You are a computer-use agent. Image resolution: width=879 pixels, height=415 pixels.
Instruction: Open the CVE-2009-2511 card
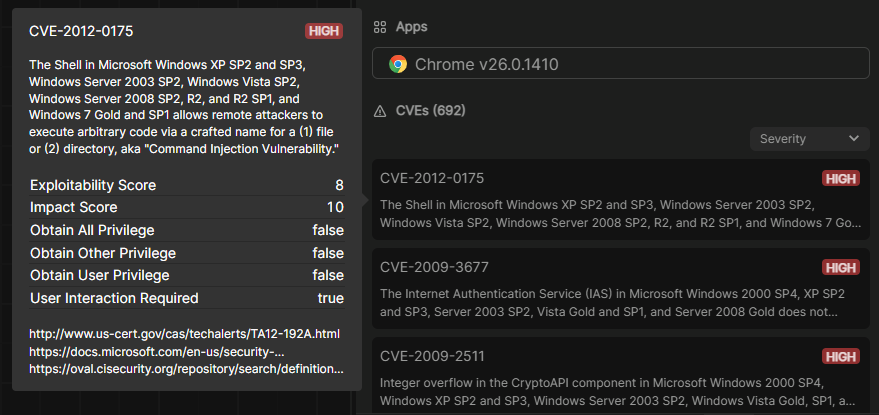tap(621, 376)
